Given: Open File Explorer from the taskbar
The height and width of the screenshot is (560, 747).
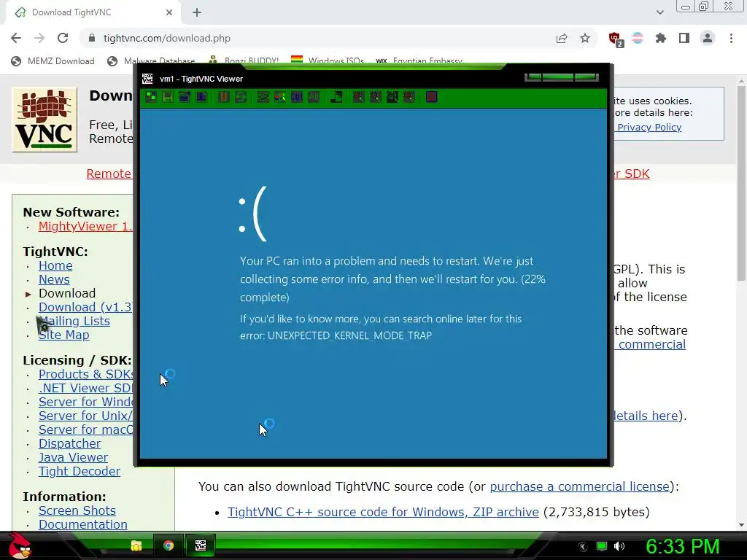Looking at the screenshot, I should [x=136, y=545].
